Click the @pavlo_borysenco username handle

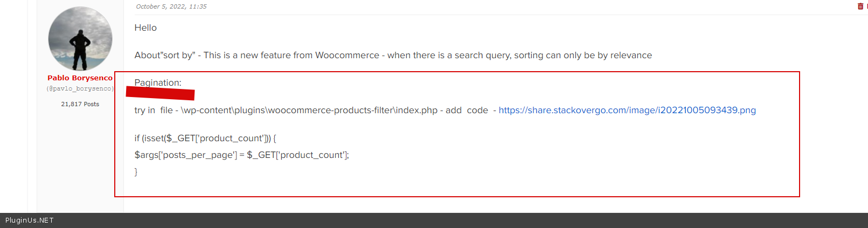click(80, 89)
